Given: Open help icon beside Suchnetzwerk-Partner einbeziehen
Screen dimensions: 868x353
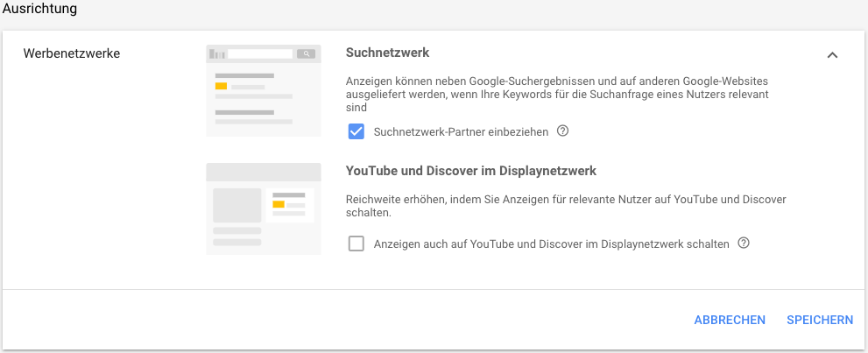Looking at the screenshot, I should click(562, 131).
